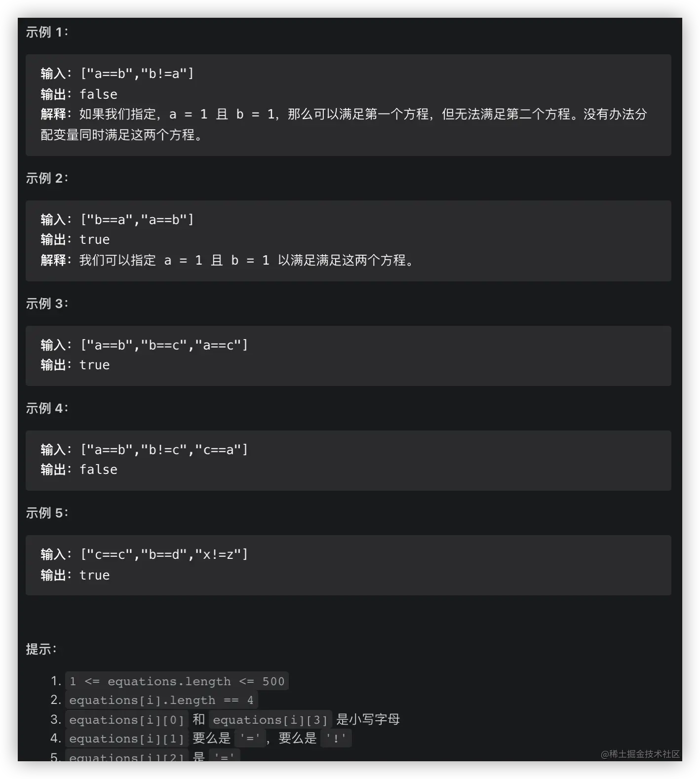Click the equations[i].length == 4 code
Screen dimensions: 700x779
[161, 700]
